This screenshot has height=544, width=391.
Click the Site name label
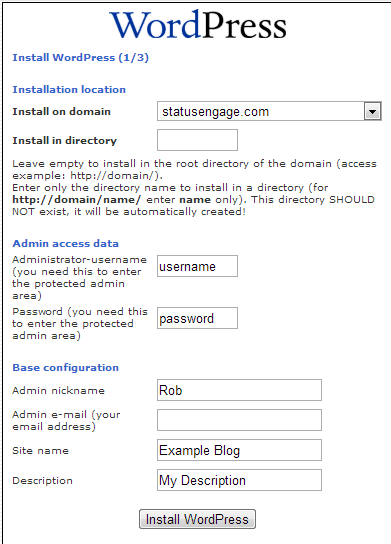click(x=40, y=450)
